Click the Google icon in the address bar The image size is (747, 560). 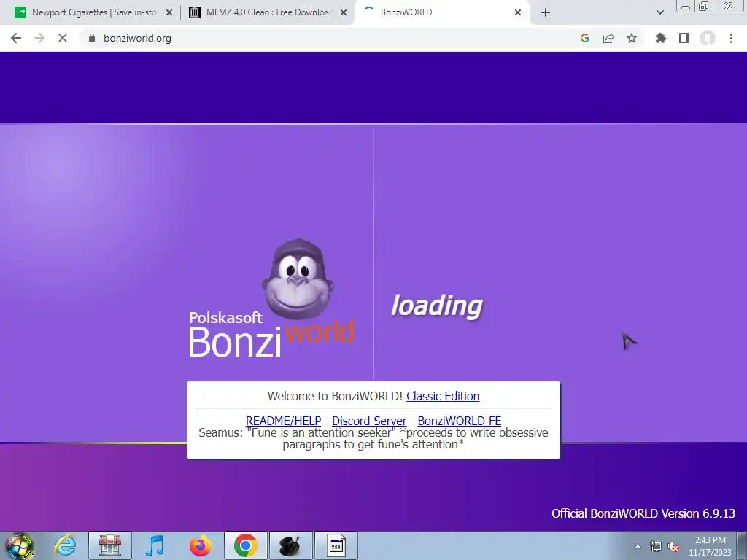[x=585, y=38]
